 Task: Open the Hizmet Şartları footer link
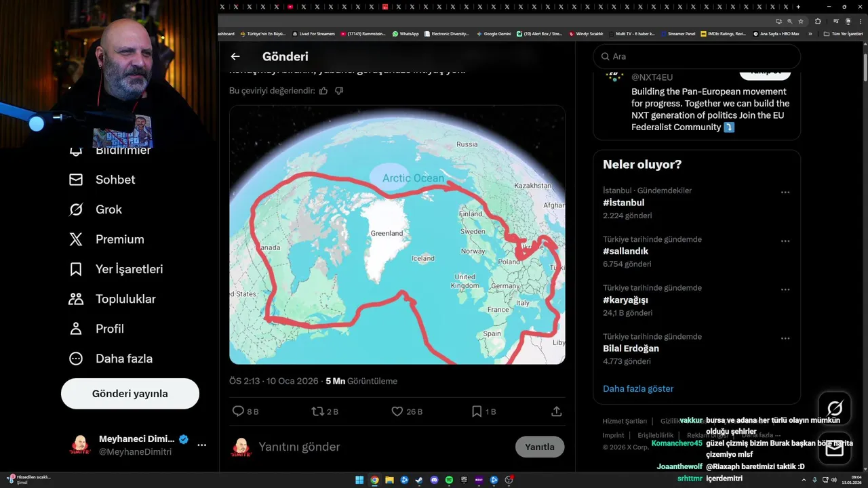[625, 421]
